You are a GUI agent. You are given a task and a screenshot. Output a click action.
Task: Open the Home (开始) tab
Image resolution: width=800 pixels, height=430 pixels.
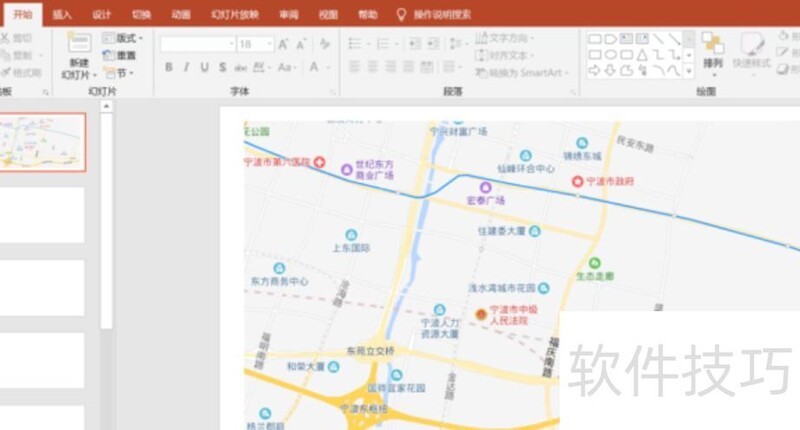point(23,14)
